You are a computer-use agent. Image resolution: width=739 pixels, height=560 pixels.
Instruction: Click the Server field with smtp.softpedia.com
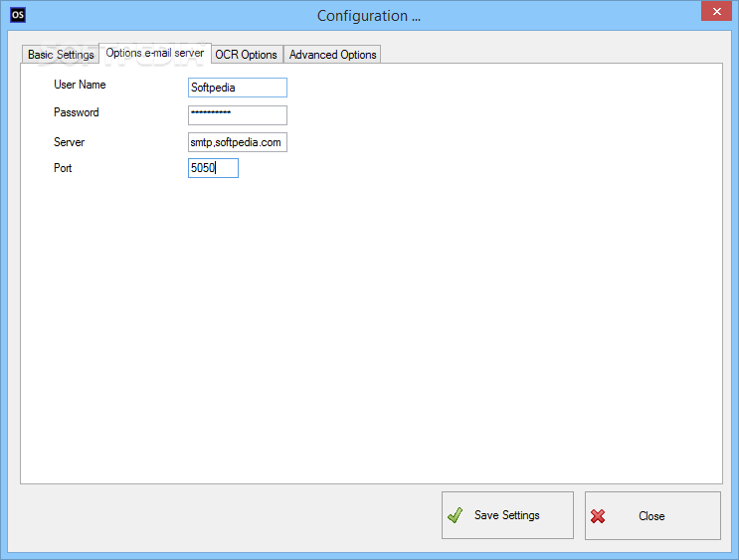pyautogui.click(x=238, y=142)
